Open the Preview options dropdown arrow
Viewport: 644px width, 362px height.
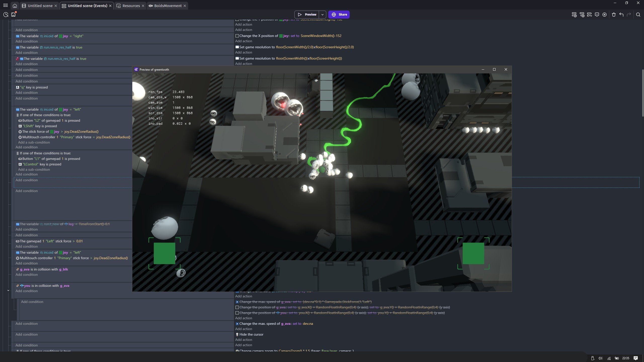click(322, 15)
